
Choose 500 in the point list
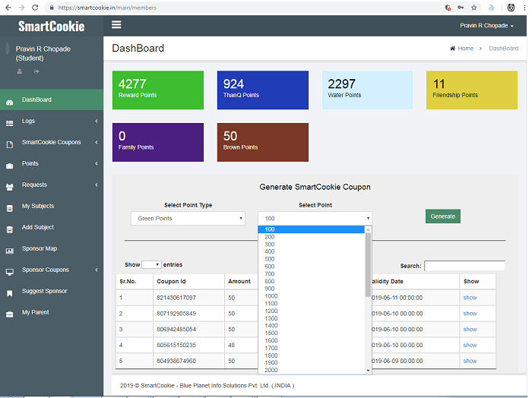point(271,259)
